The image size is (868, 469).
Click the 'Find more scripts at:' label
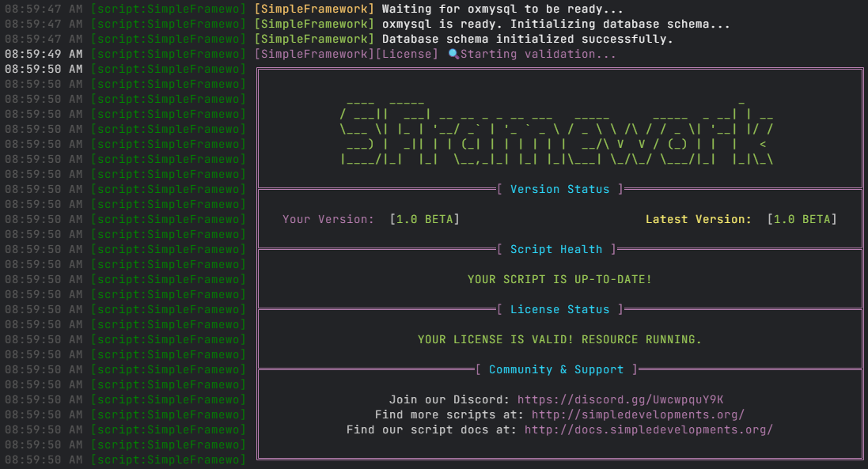449,414
